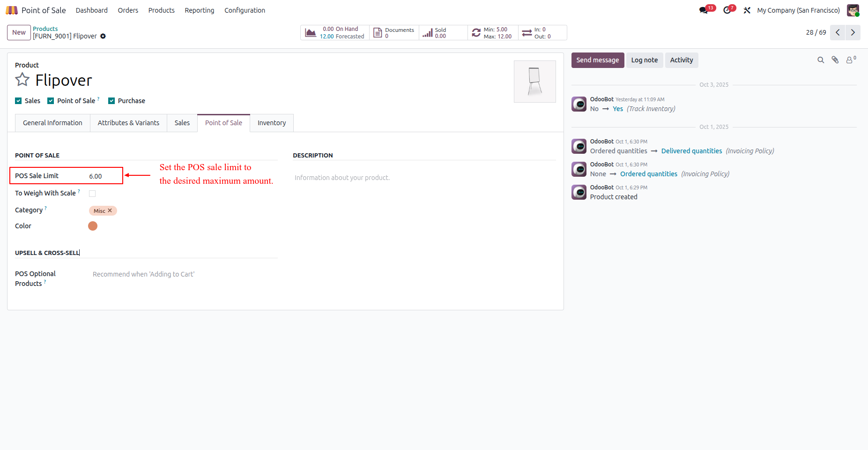Click the Log note button
Viewport: 868px width, 450px height.
click(x=645, y=60)
